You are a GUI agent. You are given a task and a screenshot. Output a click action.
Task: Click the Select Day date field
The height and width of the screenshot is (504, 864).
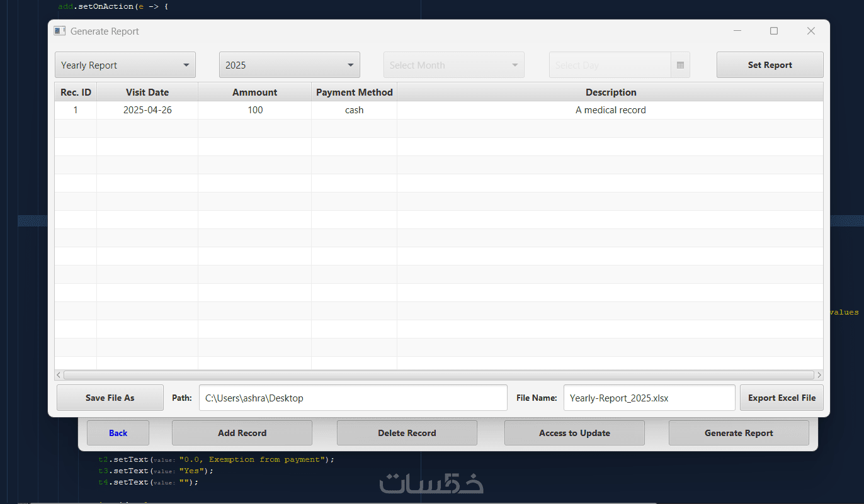point(610,65)
